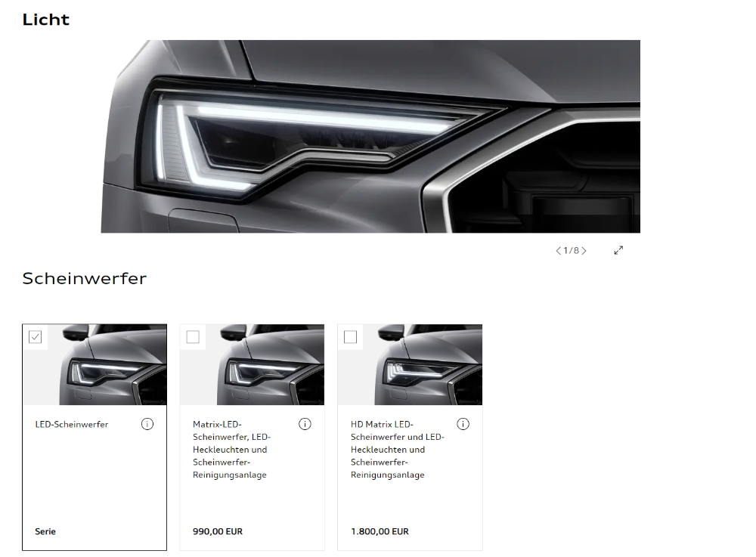The height and width of the screenshot is (557, 756).
Task: Go to previous gallery image
Action: (x=559, y=251)
